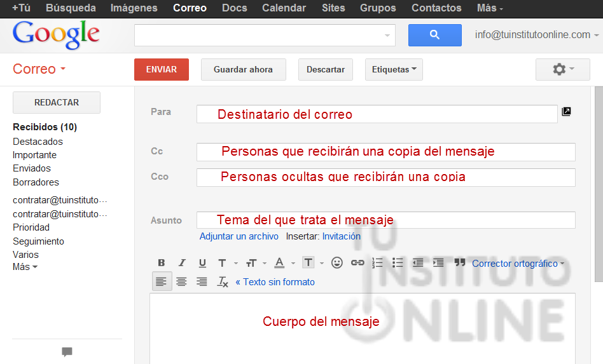Increase indent with the indent icon
603x364 pixels.
[438, 262]
